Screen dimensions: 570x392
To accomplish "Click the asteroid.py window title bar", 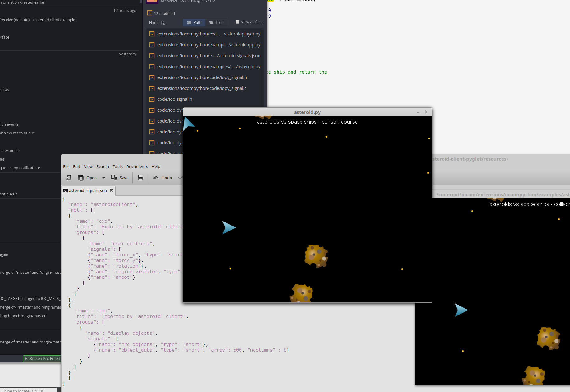I will click(x=307, y=112).
